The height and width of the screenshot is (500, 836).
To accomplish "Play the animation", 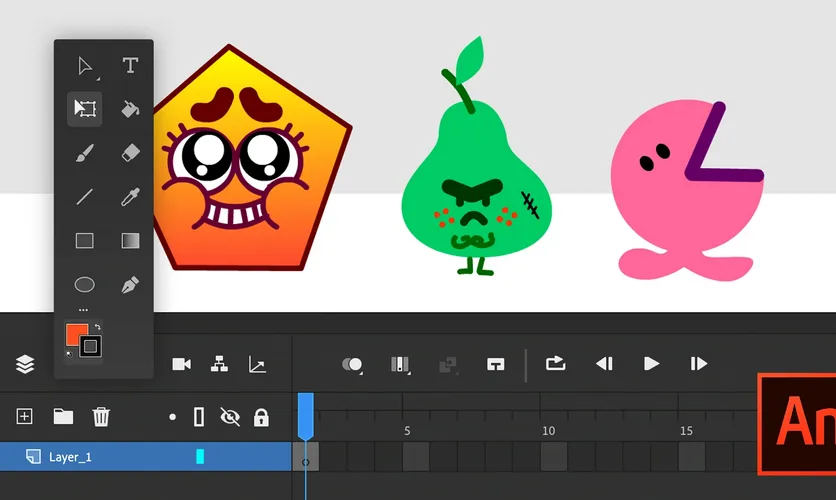I will click(x=651, y=364).
